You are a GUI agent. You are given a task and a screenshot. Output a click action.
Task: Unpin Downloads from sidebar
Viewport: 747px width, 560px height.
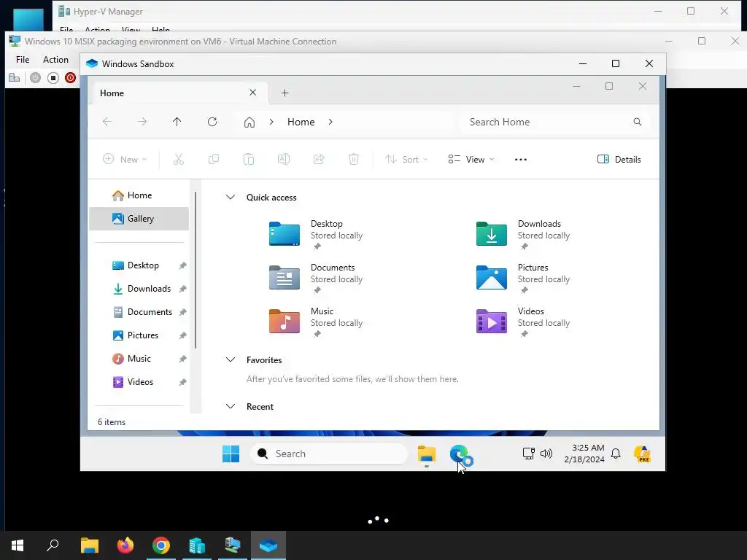182,289
